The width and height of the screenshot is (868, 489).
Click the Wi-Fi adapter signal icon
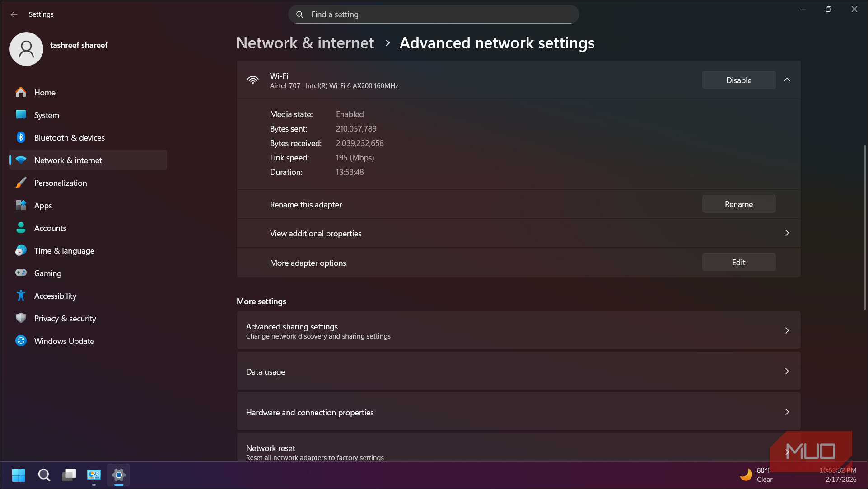pos(253,80)
